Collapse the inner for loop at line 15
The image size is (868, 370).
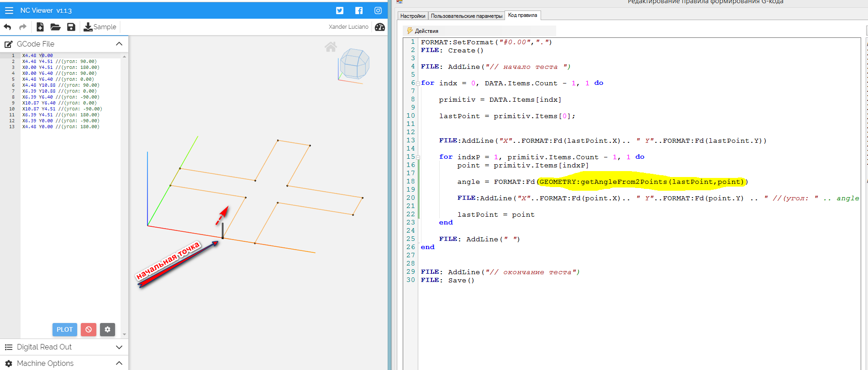[x=418, y=157]
